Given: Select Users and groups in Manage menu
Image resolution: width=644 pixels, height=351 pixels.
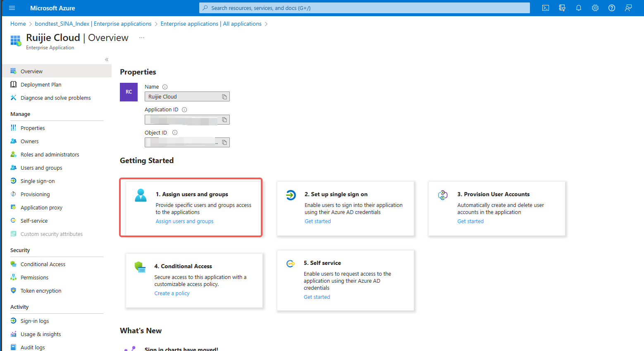Looking at the screenshot, I should (x=41, y=168).
